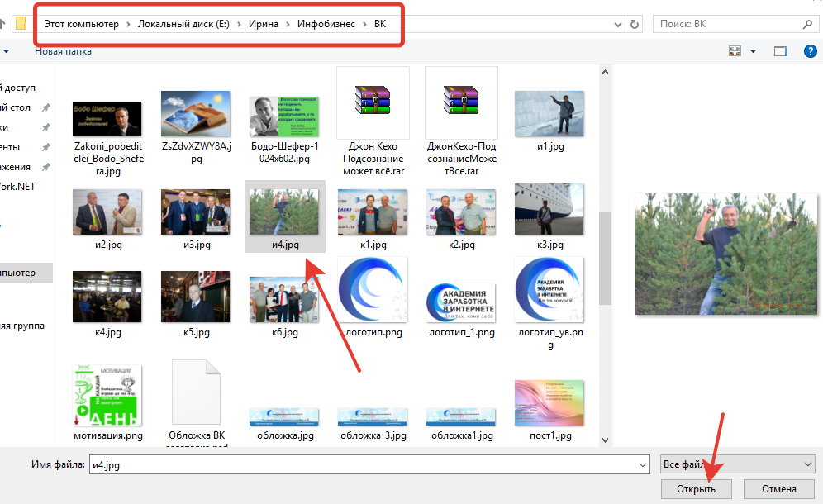Click the change view layout icon
The width and height of the screenshot is (823, 504).
735,51
